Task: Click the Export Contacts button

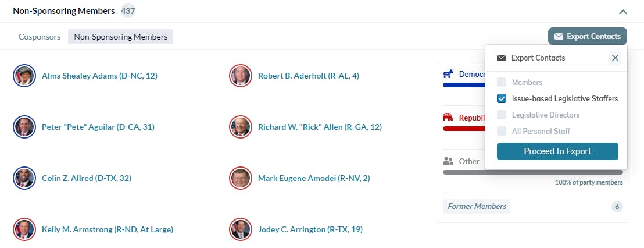Action: point(587,37)
